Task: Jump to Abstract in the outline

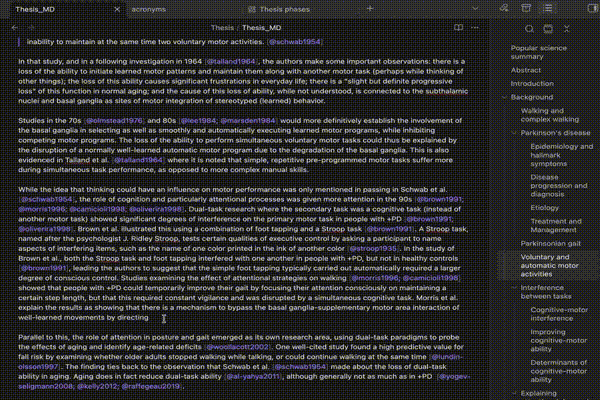Action: pyautogui.click(x=526, y=70)
